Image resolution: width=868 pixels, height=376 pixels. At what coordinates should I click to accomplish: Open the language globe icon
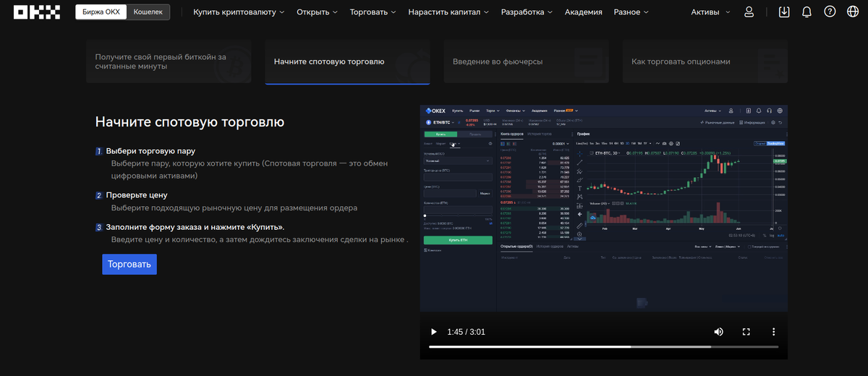[x=853, y=12]
